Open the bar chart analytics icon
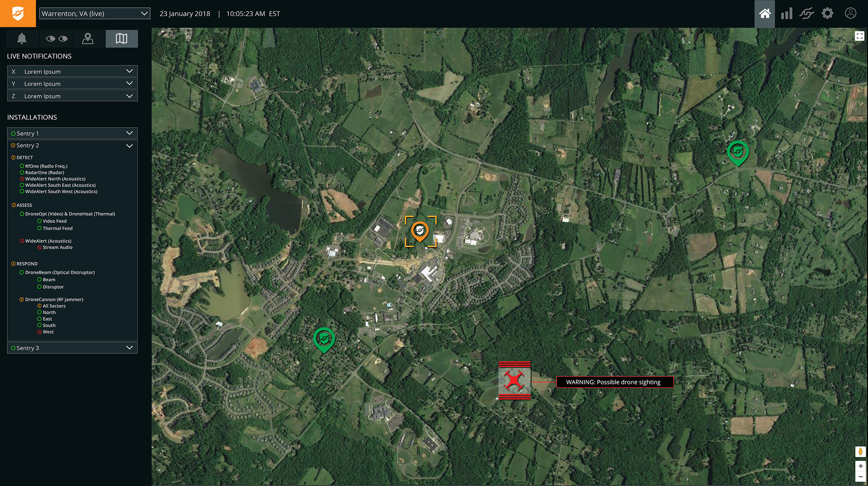 [x=786, y=13]
